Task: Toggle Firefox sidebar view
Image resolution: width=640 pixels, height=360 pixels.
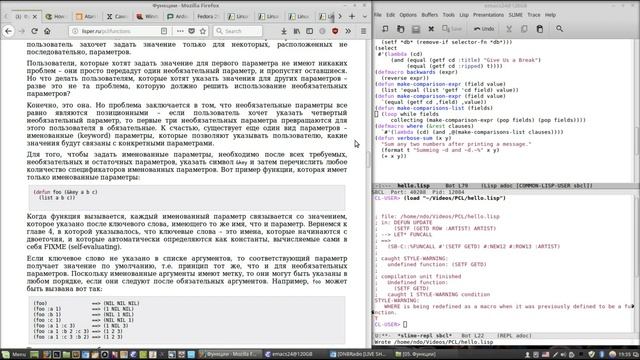Action: [x=309, y=31]
